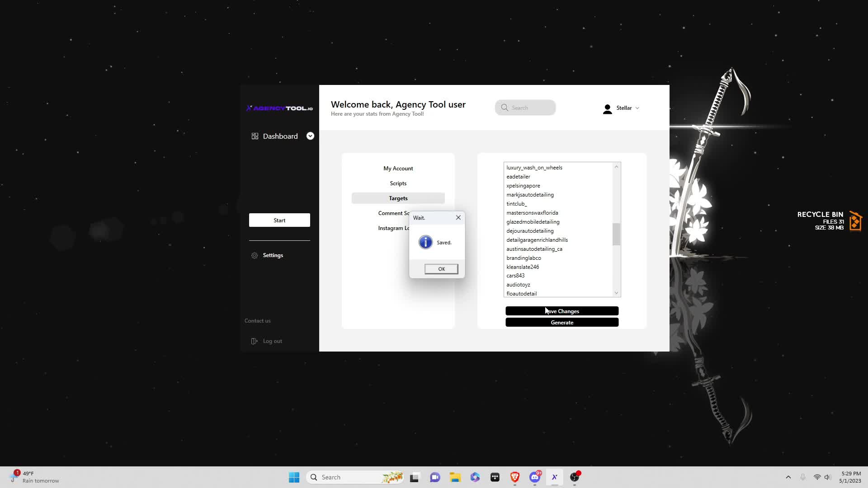This screenshot has width=868, height=488.
Task: Click the Start button
Action: (279, 220)
